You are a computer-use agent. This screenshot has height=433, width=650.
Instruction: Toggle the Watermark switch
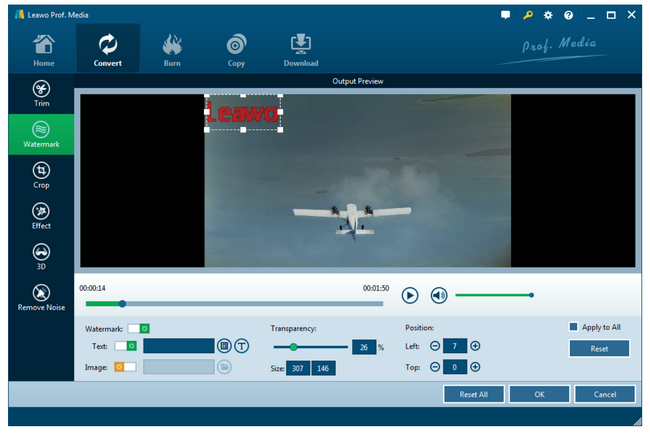[138, 328]
